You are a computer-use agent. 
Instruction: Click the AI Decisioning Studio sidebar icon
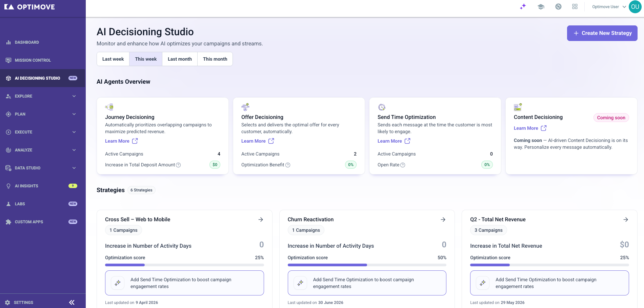pos(8,78)
